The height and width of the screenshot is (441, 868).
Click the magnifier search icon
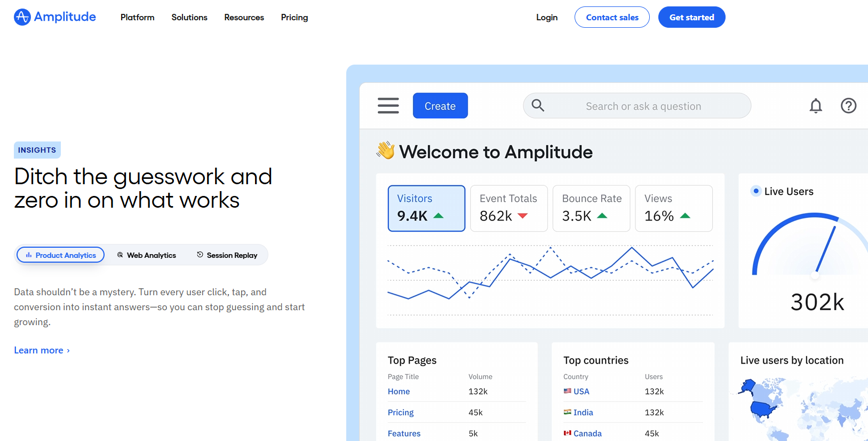(538, 106)
